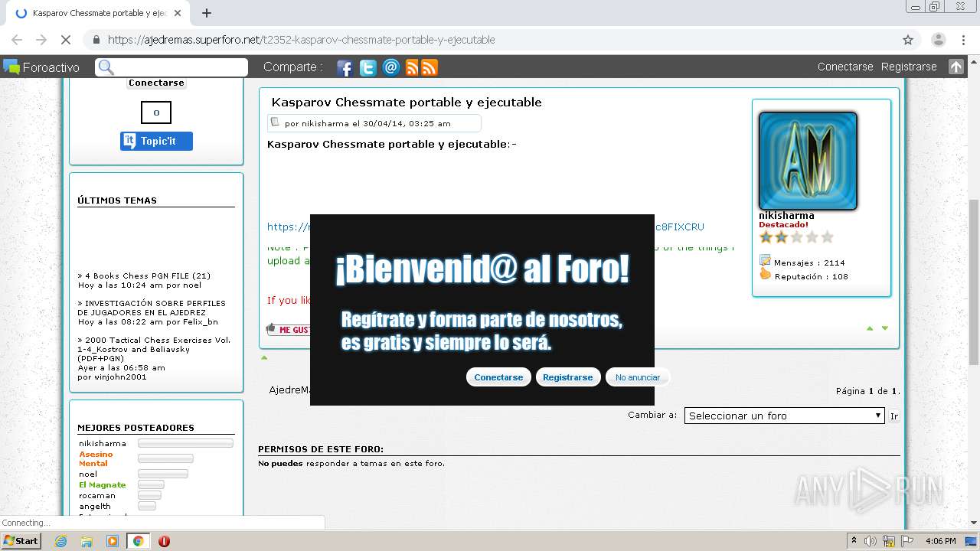
Task: Open the Chrome three-dot menu
Action: tap(962, 40)
